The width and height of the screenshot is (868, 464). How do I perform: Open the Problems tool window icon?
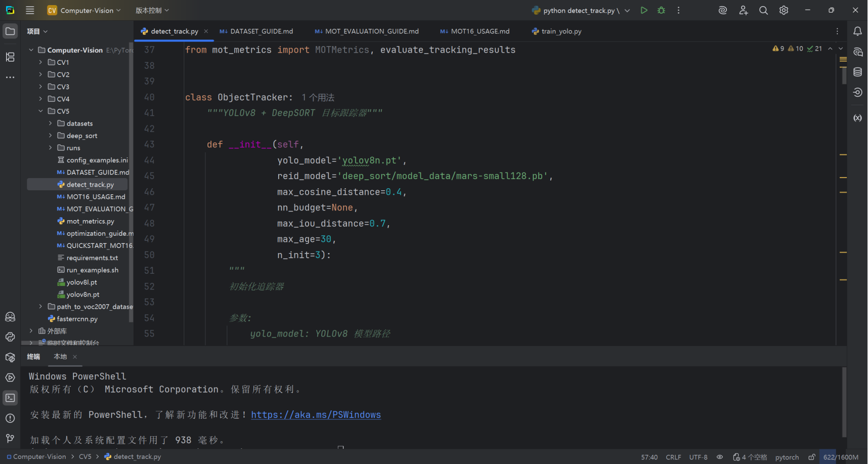click(10, 418)
